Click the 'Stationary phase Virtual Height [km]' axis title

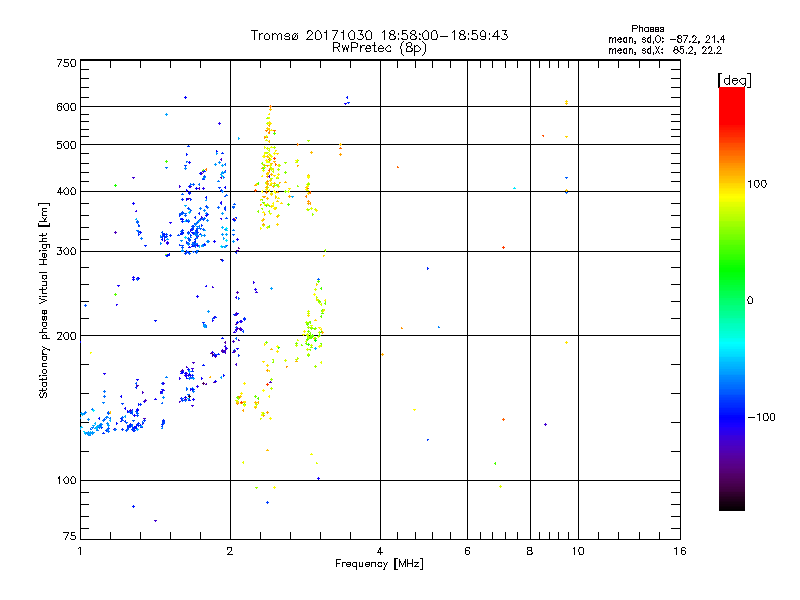pos(44,300)
